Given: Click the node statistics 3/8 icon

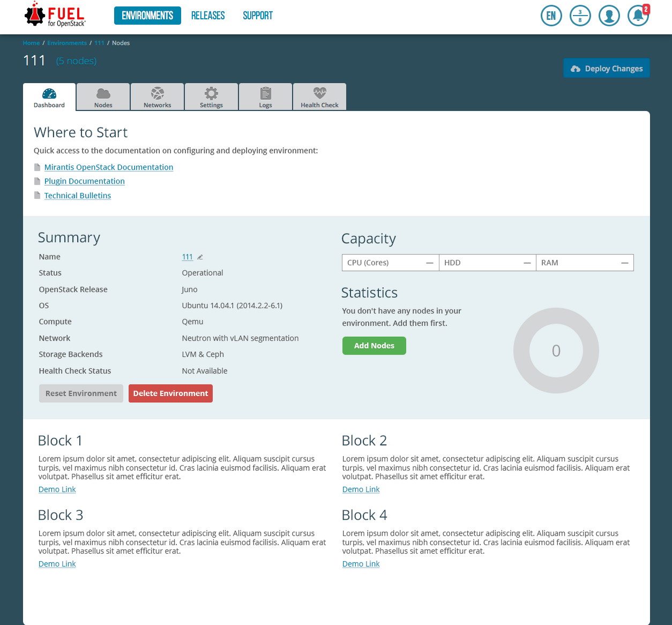Looking at the screenshot, I should (x=580, y=16).
